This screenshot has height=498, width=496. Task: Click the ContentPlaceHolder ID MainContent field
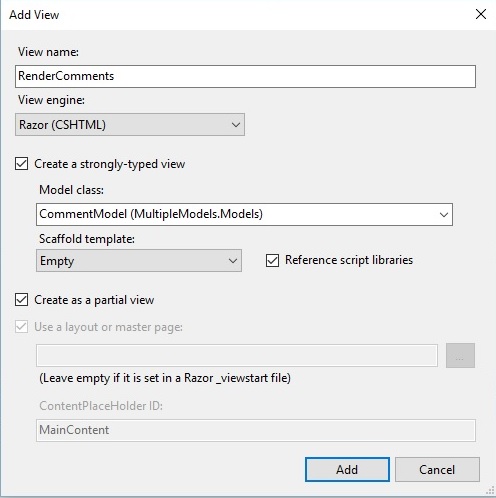click(256, 430)
